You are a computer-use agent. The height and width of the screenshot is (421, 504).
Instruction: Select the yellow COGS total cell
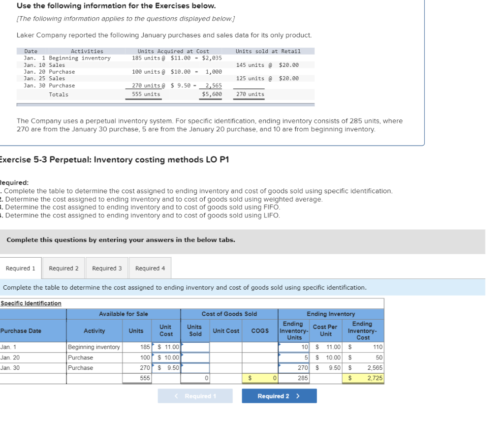[x=260, y=378]
